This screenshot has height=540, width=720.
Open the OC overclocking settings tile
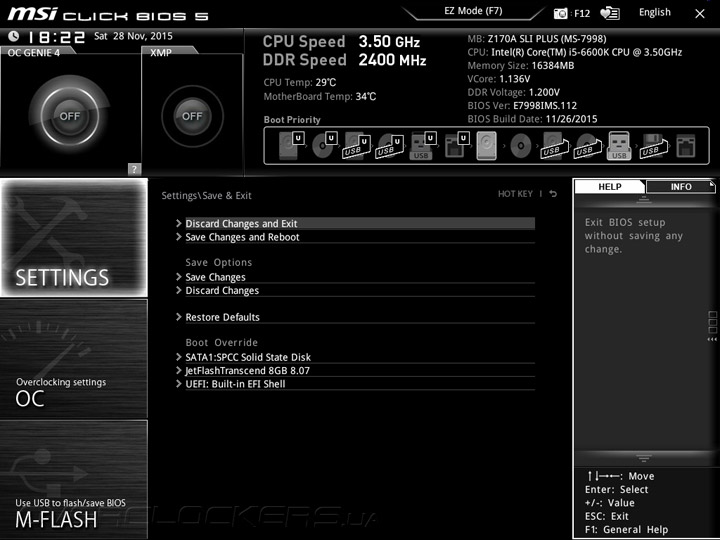coord(74,359)
